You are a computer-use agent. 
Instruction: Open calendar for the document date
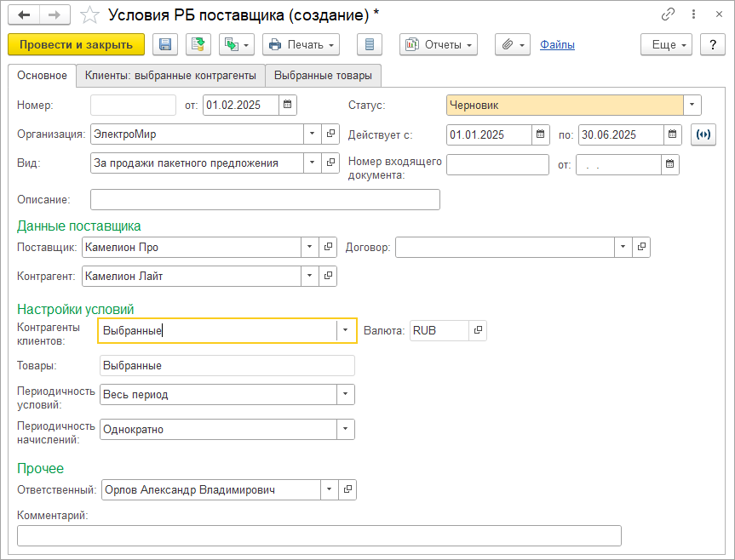(288, 106)
